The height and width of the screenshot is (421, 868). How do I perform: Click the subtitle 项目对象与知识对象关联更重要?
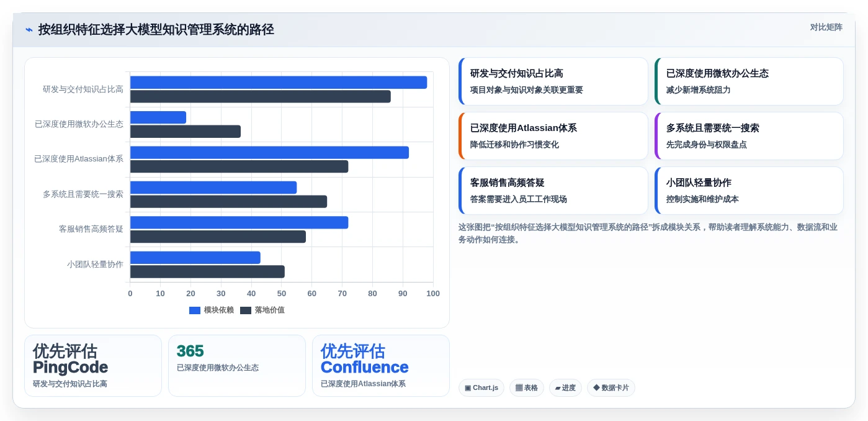coord(527,90)
